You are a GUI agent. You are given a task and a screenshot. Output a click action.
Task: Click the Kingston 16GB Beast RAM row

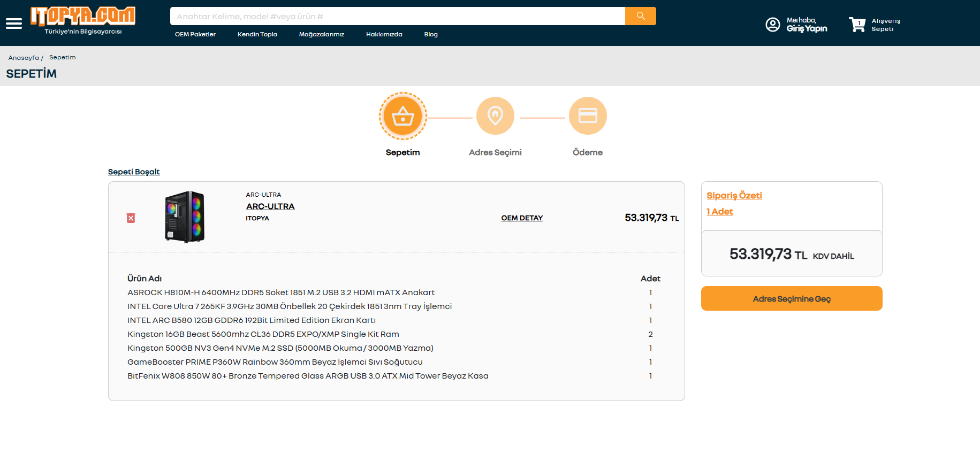(263, 334)
